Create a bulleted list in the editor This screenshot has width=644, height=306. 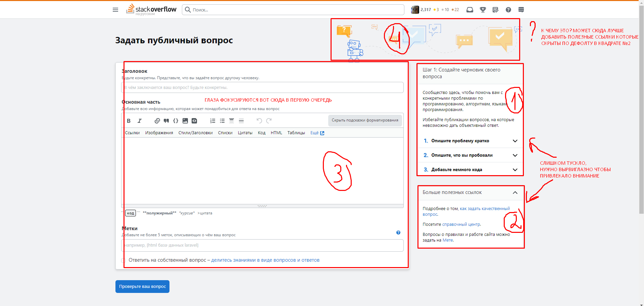coord(222,121)
